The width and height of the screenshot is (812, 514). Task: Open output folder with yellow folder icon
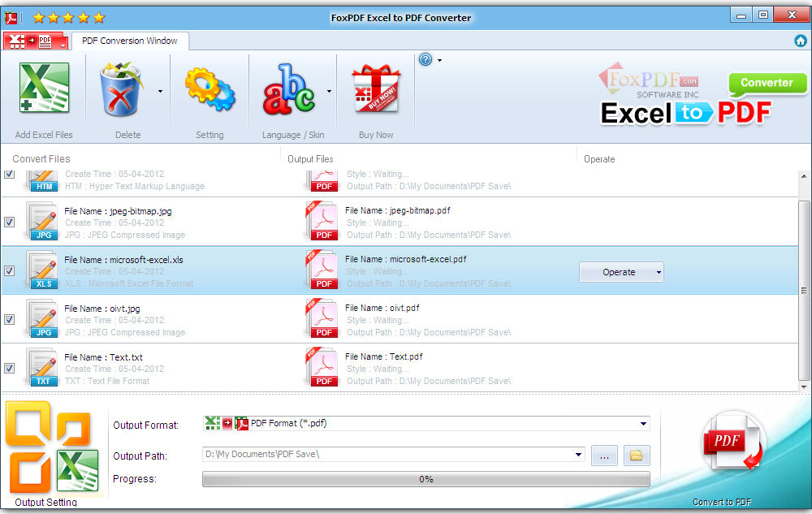[637, 456]
